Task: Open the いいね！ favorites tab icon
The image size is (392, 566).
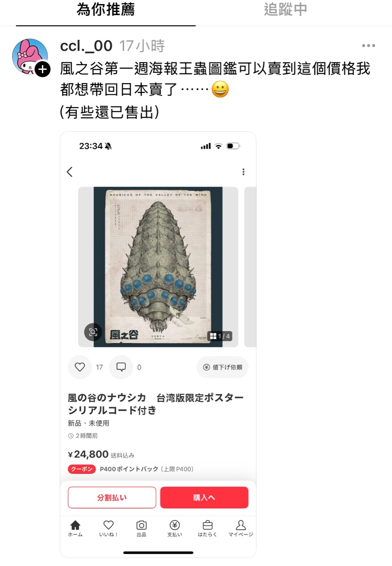Action: tap(108, 528)
